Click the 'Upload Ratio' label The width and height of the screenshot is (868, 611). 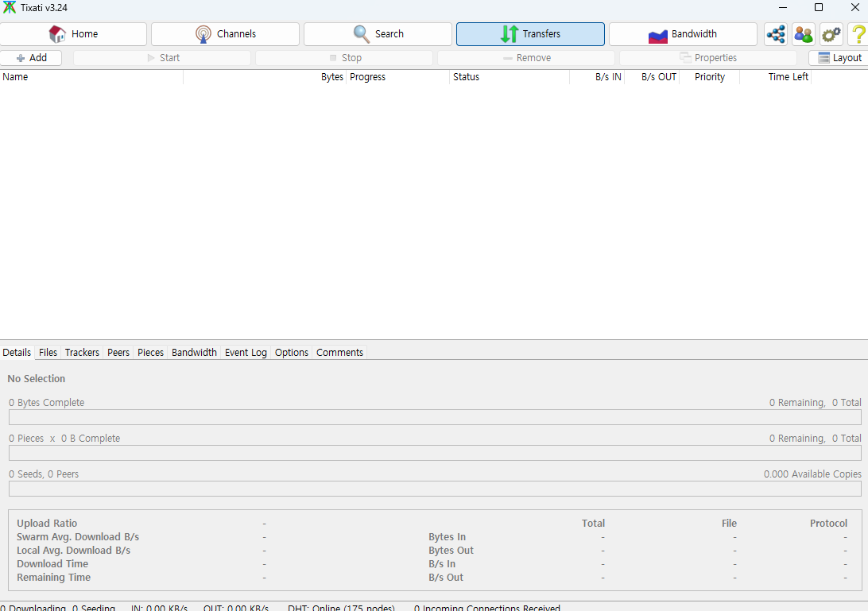(47, 523)
